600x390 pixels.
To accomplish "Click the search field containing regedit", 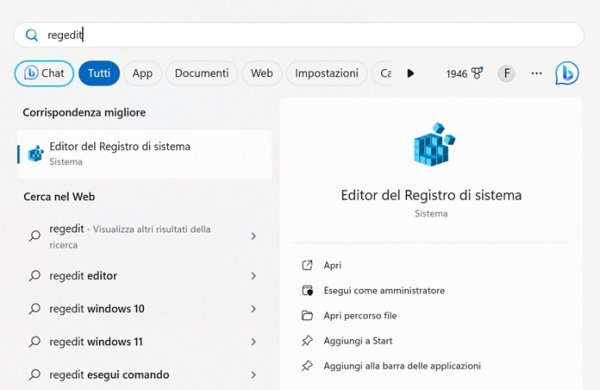I will pyautogui.click(x=299, y=35).
